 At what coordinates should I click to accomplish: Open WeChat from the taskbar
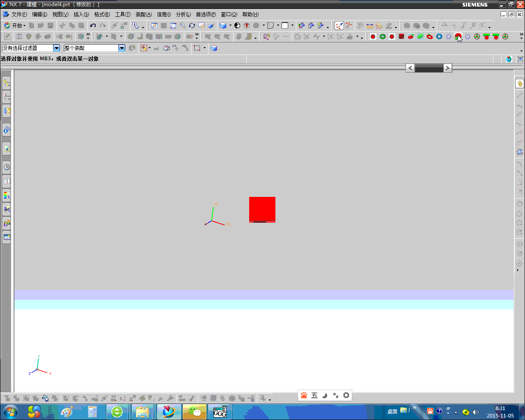(x=195, y=412)
